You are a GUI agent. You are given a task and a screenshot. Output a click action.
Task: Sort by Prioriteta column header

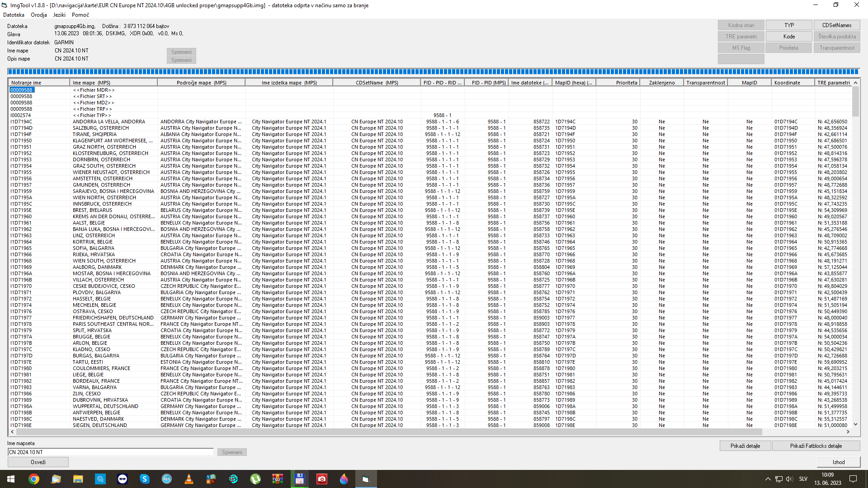coord(618,83)
